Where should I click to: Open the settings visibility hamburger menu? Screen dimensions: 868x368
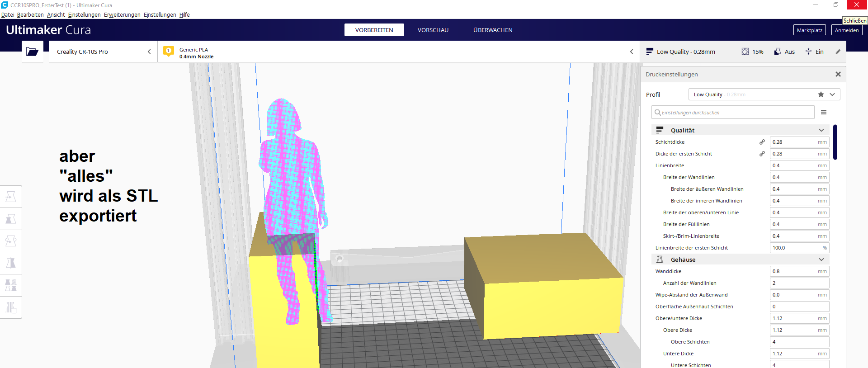coord(823,113)
